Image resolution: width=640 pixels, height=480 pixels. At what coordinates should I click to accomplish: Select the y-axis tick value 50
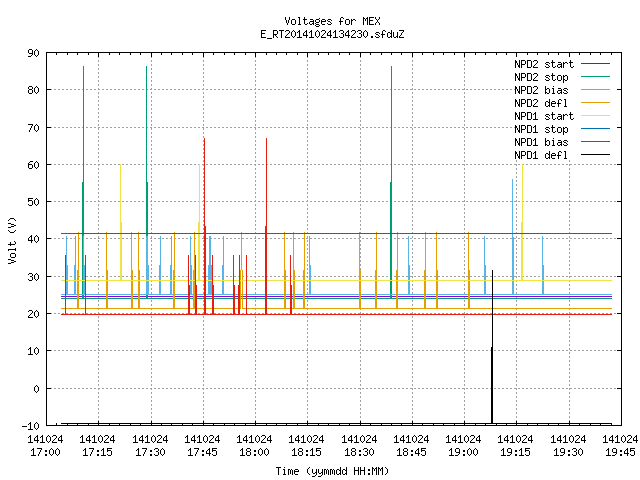[x=33, y=202]
